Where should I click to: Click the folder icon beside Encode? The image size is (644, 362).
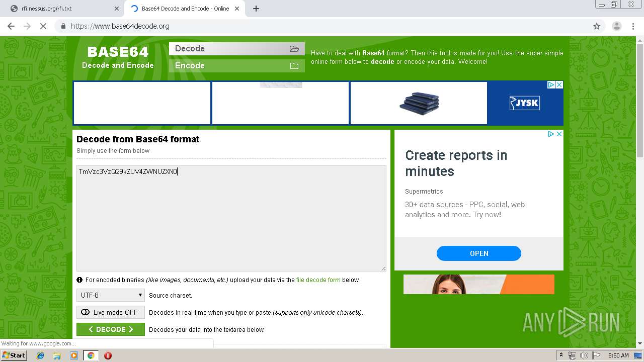pos(294,66)
